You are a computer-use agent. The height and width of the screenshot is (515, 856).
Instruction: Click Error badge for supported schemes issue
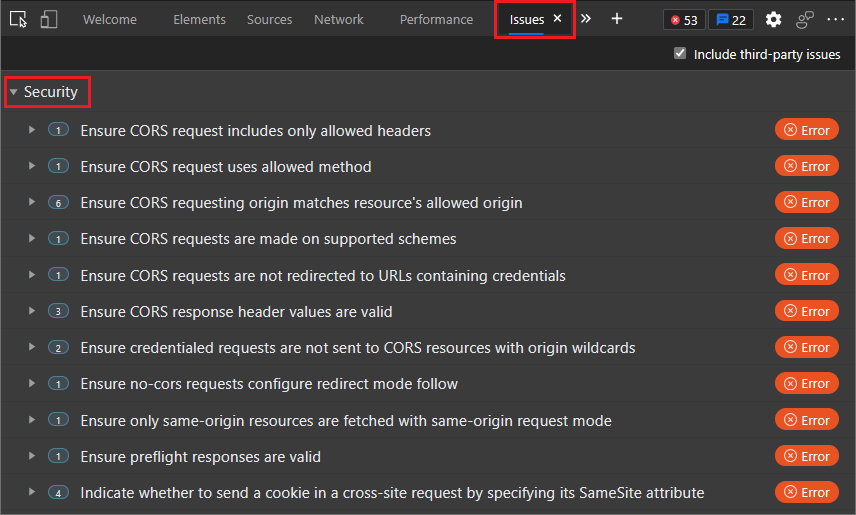807,238
